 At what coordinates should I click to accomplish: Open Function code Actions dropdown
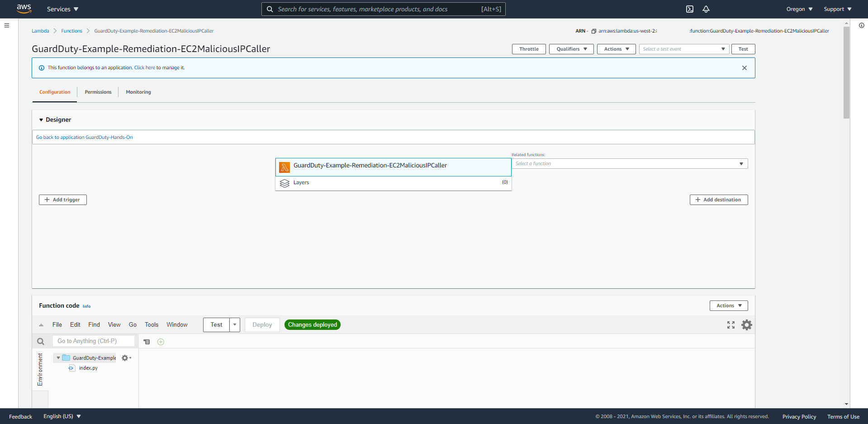(x=729, y=306)
